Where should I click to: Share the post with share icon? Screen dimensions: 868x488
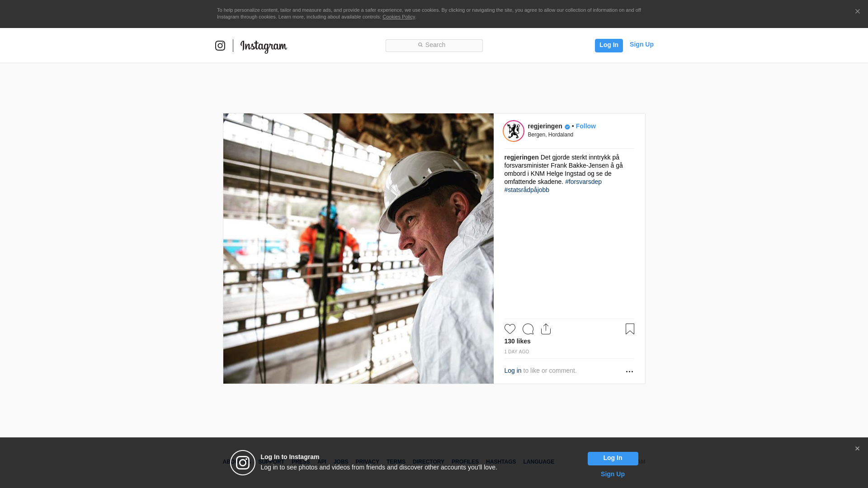(x=546, y=329)
